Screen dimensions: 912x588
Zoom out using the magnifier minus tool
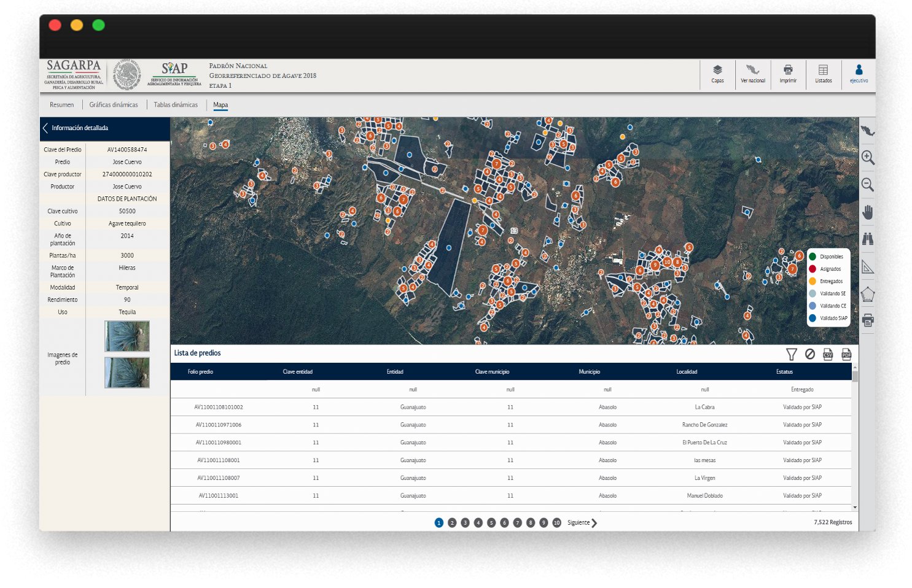(867, 185)
